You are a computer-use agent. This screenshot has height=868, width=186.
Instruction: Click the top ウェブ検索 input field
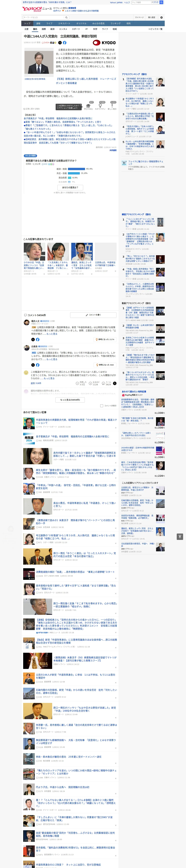click(x=141, y=2)
